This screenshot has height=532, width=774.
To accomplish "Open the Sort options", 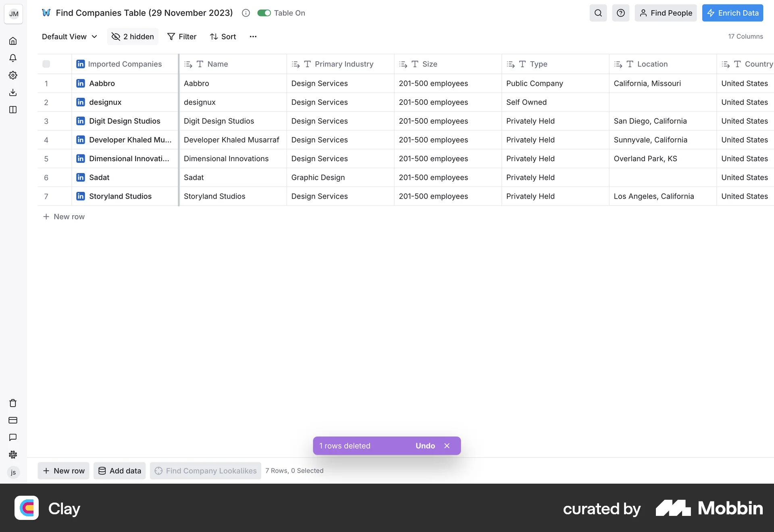I will pyautogui.click(x=223, y=37).
